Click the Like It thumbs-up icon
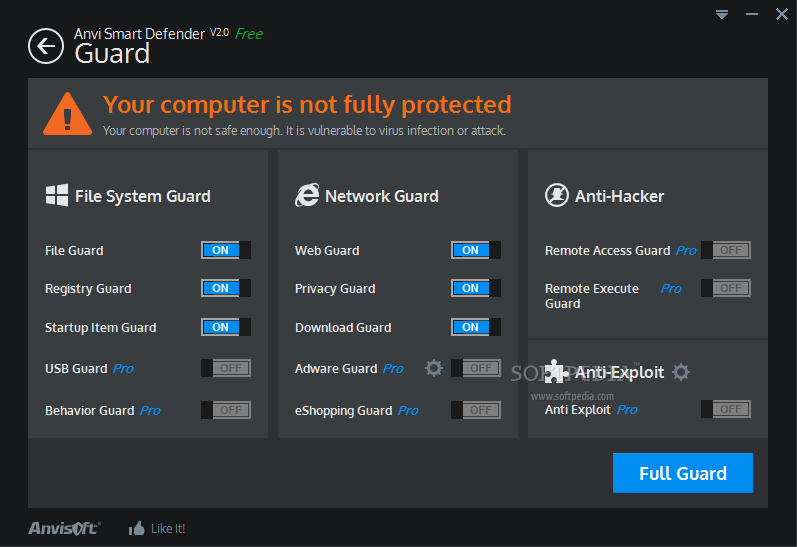 (136, 528)
